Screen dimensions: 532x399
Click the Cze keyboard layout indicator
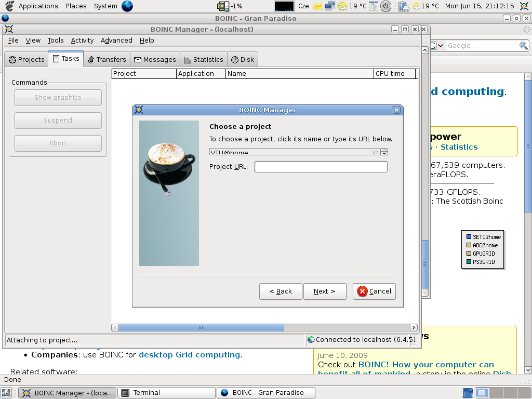click(303, 6)
